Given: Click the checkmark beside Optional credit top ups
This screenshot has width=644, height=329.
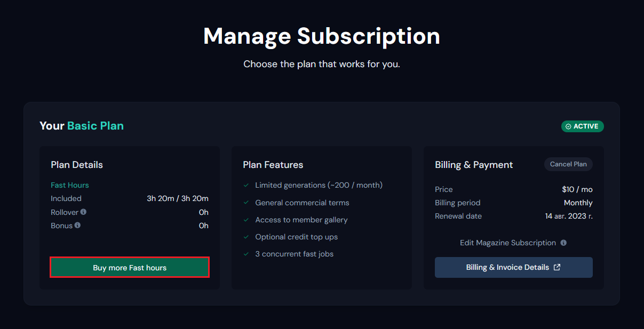Looking at the screenshot, I should pos(246,237).
